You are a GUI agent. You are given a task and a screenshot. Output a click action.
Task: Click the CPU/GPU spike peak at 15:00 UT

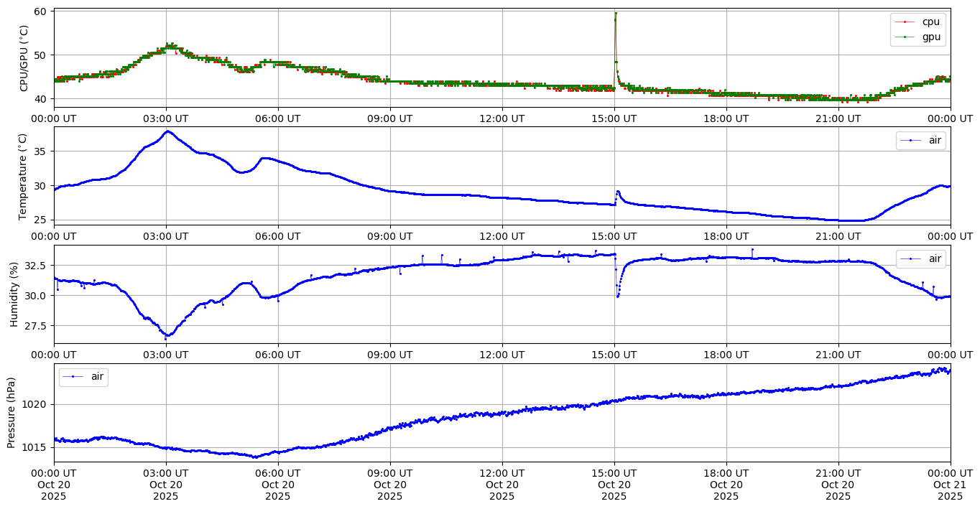(616, 13)
